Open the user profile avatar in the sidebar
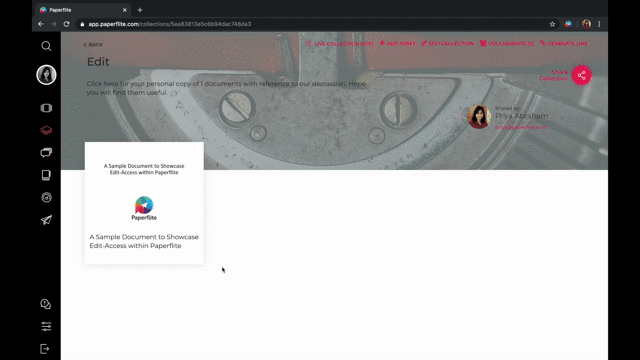The image size is (640, 360). click(x=46, y=75)
